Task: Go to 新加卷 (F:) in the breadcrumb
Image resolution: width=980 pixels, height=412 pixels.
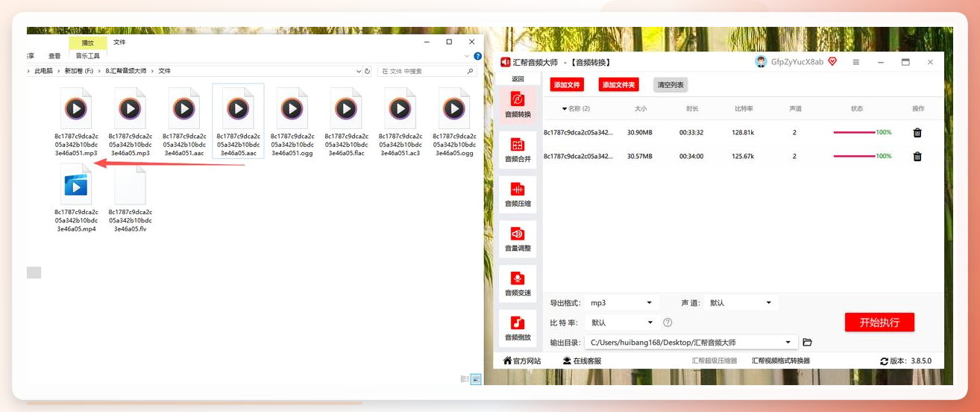Action: point(79,71)
